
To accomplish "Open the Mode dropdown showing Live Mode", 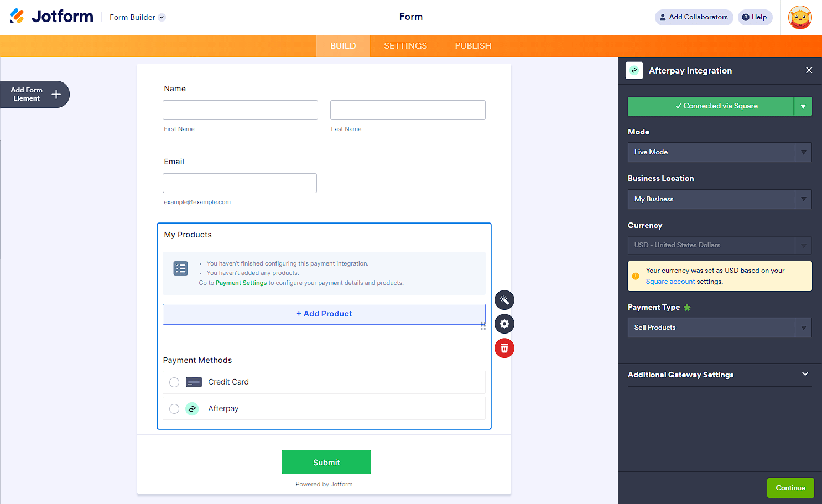I will click(x=720, y=152).
